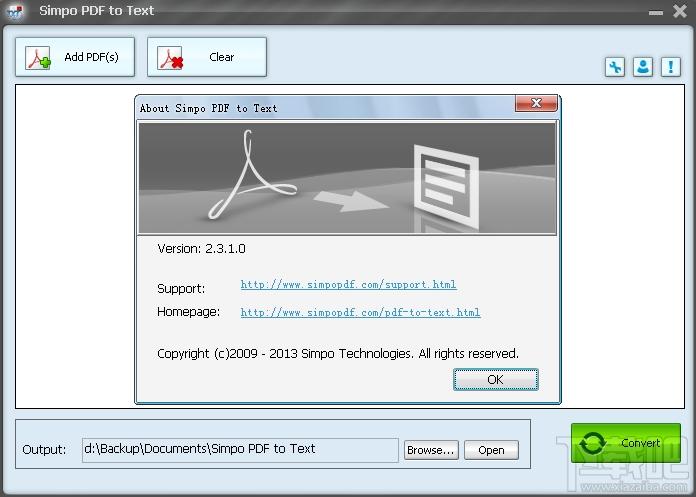Screen dimensions: 696x497
Task: Open settings via the wrench icon
Action: 615,67
